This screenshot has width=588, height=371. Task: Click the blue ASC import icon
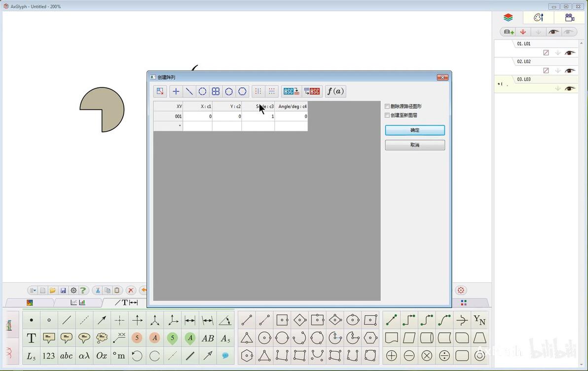[291, 91]
